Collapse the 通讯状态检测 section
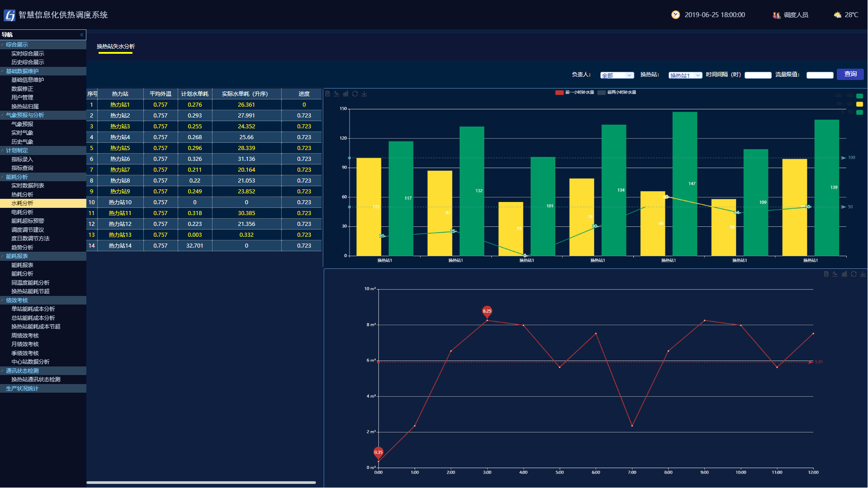Viewport: 868px width, 488px height. 43,371
